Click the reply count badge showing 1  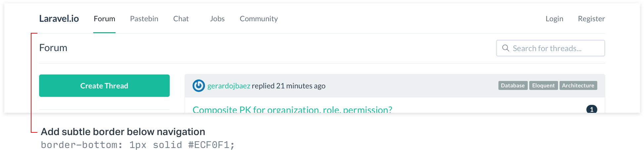(592, 109)
